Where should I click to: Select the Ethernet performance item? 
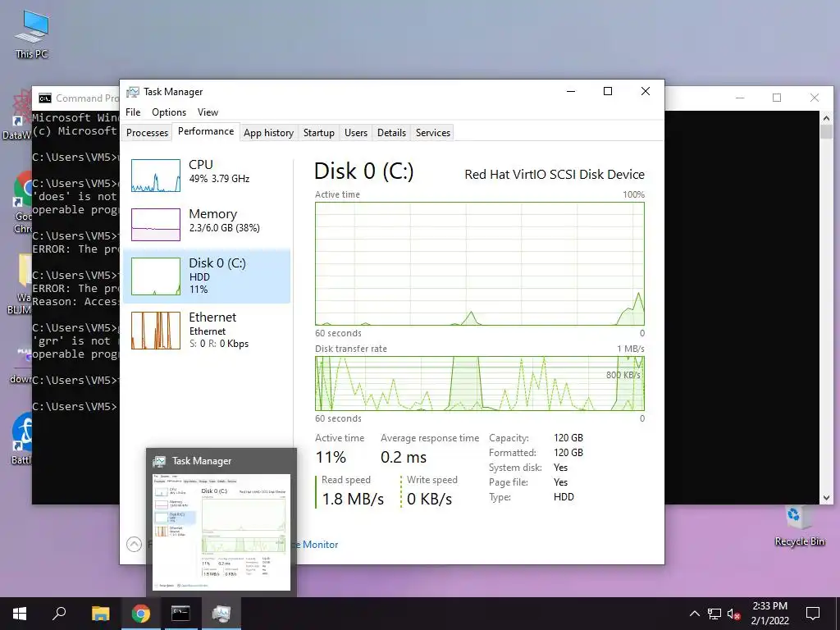pyautogui.click(x=207, y=330)
